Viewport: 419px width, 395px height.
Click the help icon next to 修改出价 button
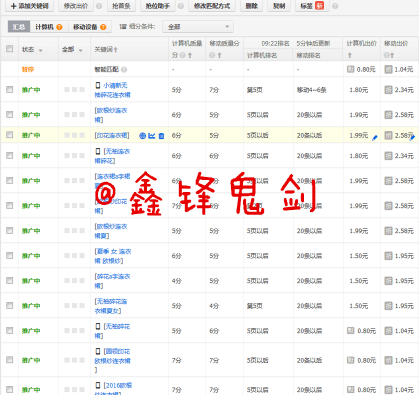coord(99,6)
